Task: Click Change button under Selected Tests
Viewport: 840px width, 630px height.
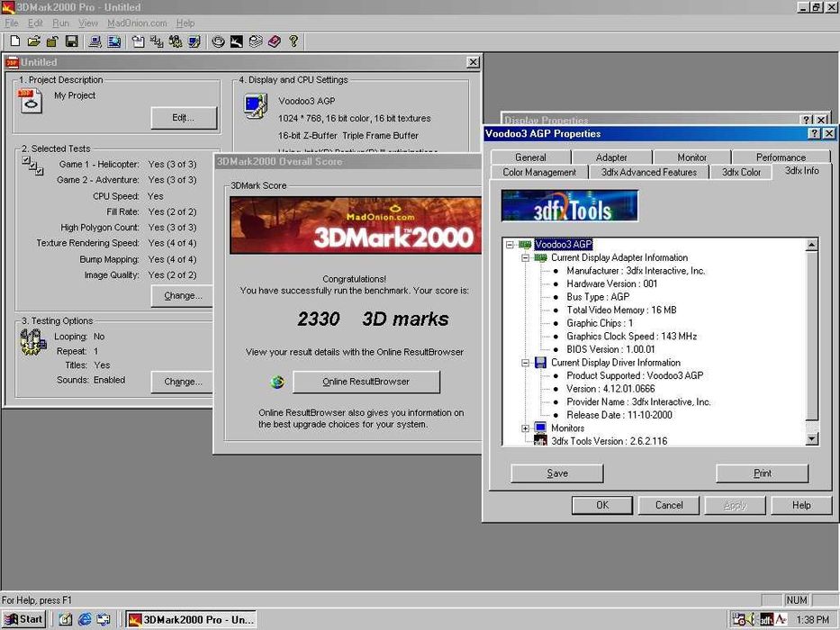Action: point(182,296)
